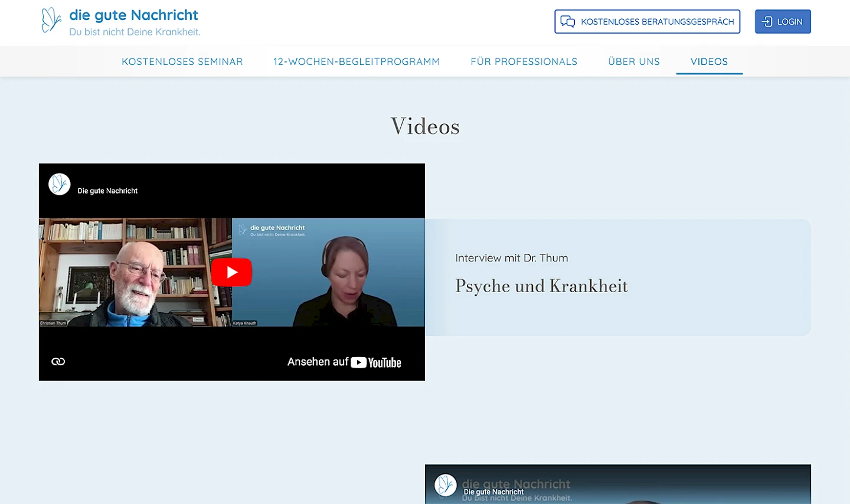Screen dimensions: 850x504
Task: Play the Dr. Thum interview video
Action: click(x=231, y=272)
